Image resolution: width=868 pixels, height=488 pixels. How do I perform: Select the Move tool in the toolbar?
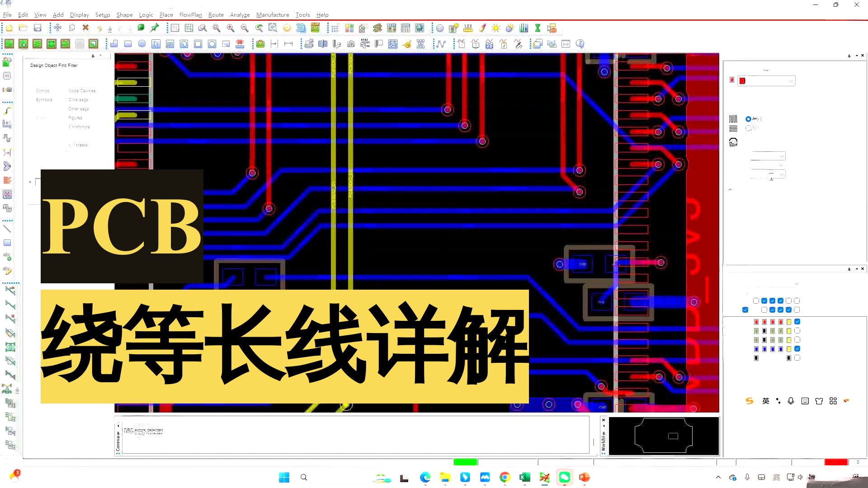pos(57,28)
